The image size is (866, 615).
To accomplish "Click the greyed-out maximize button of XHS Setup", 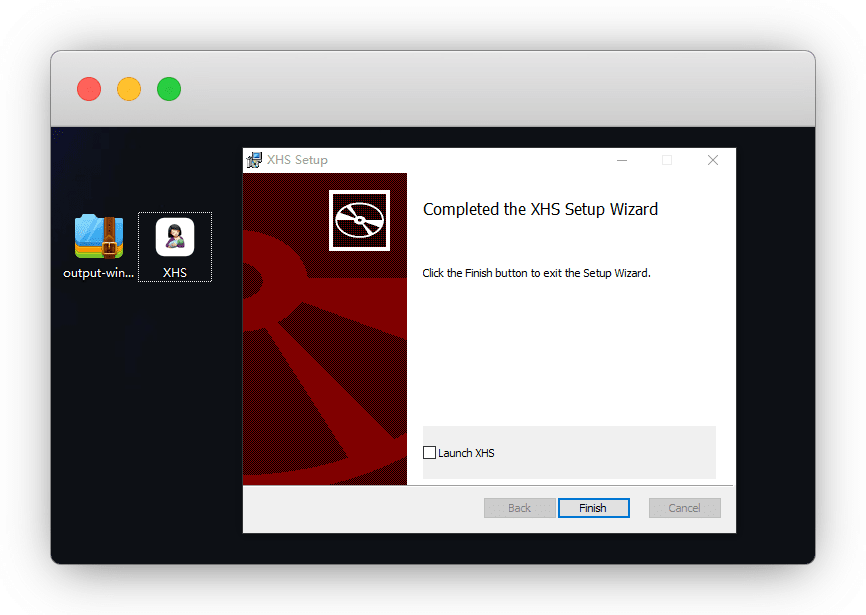I will tap(667, 160).
